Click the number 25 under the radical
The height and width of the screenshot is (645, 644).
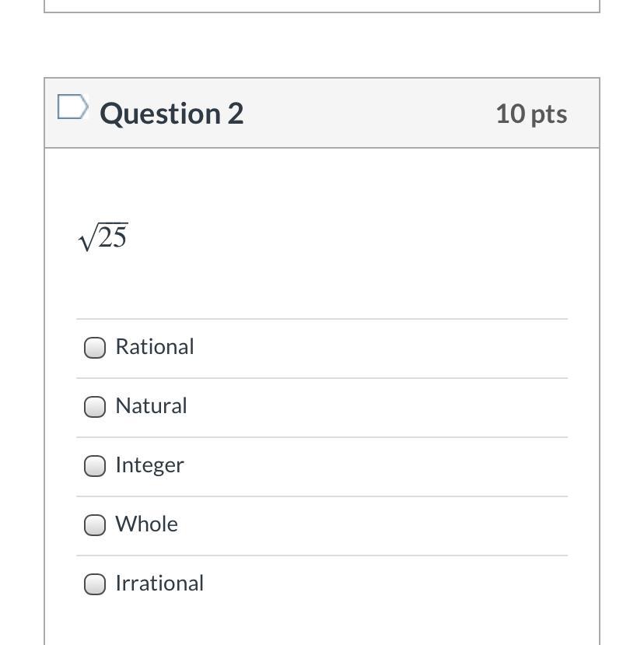click(x=113, y=237)
